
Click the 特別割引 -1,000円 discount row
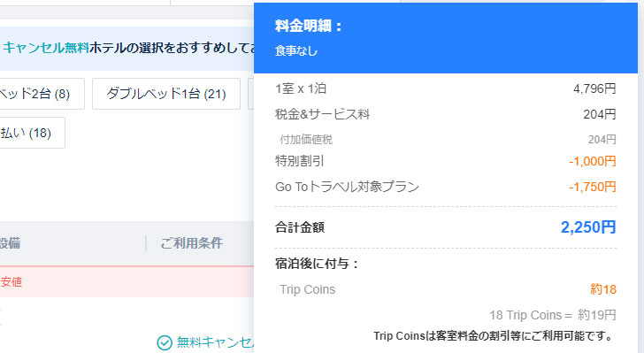446,161
